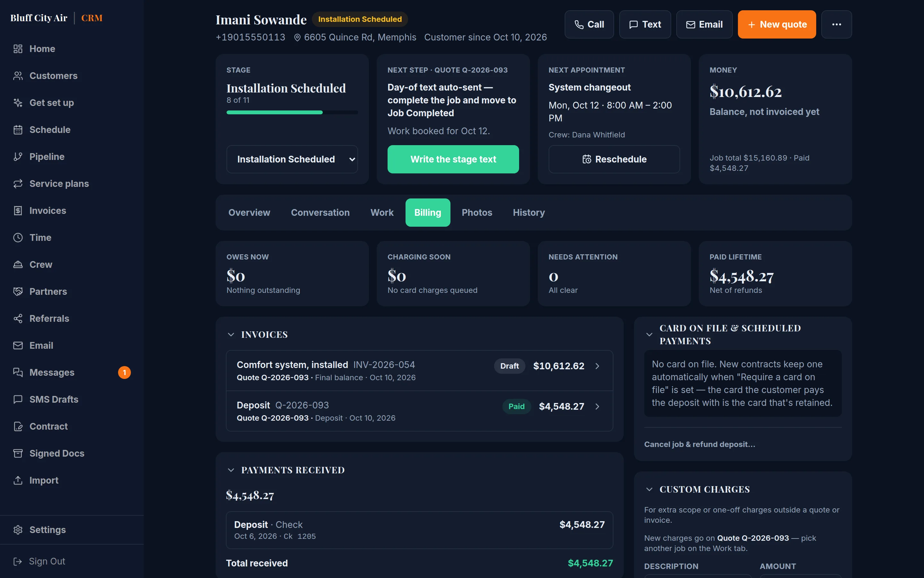This screenshot has width=924, height=578.
Task: Open the paid Deposit Q-2026-093 chevron
Action: (x=597, y=406)
